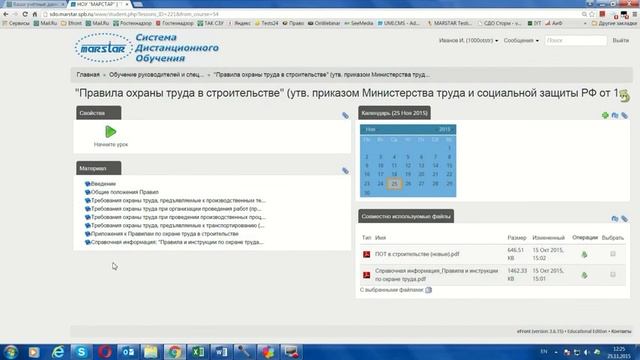The image size is (640, 360).
Task: Click the icon beside С выбранными файлами
Action: (428, 290)
